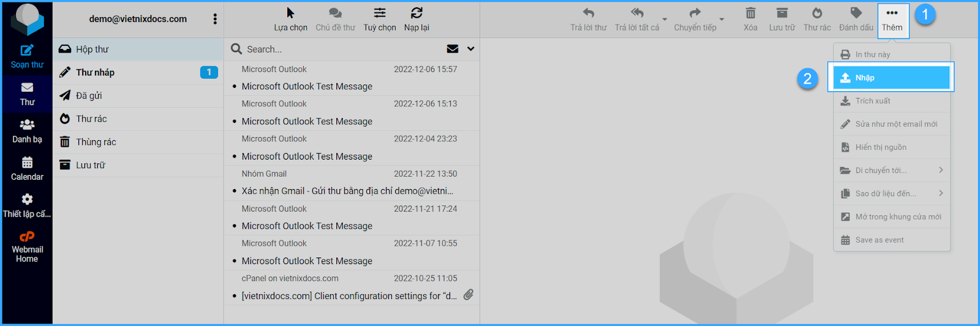980x326 pixels.
Task: Open Lưu trữ archive folder
Action: pos(138,165)
